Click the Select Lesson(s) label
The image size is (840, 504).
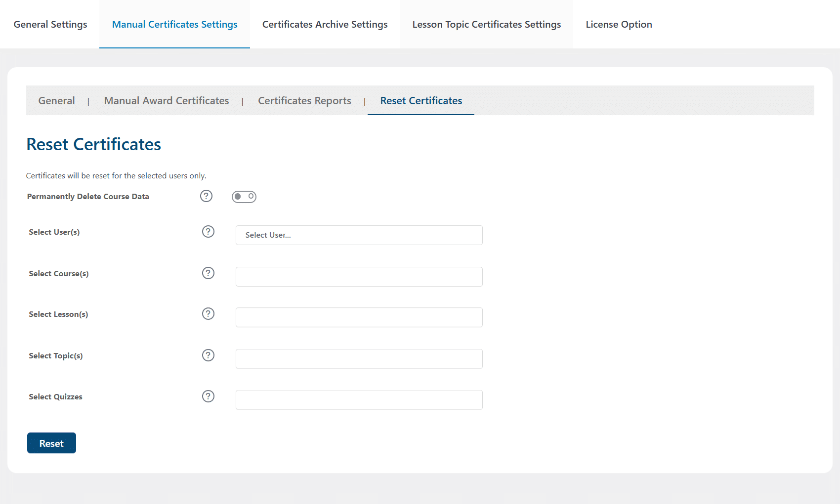tap(58, 314)
